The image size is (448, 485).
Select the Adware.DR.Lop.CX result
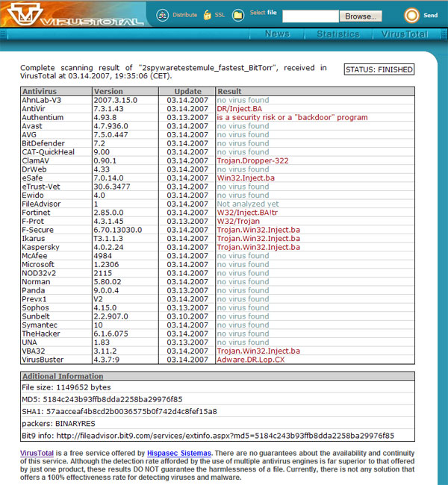[x=250, y=360]
